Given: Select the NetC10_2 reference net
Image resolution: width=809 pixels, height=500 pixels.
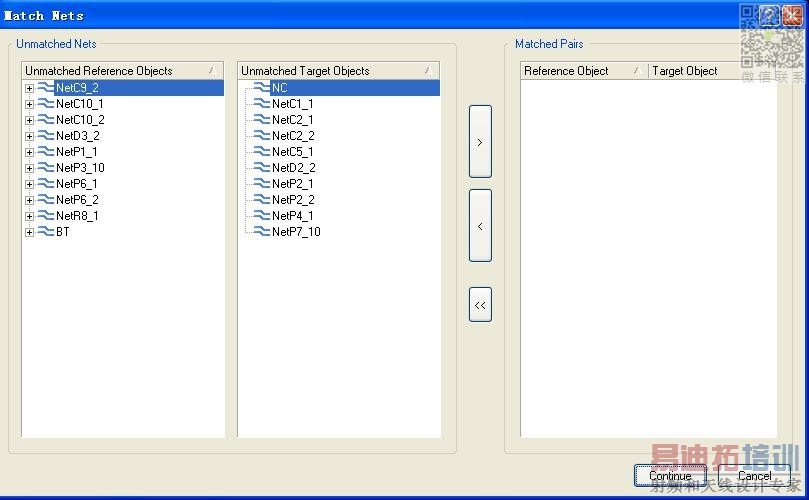Looking at the screenshot, I should (x=80, y=120).
